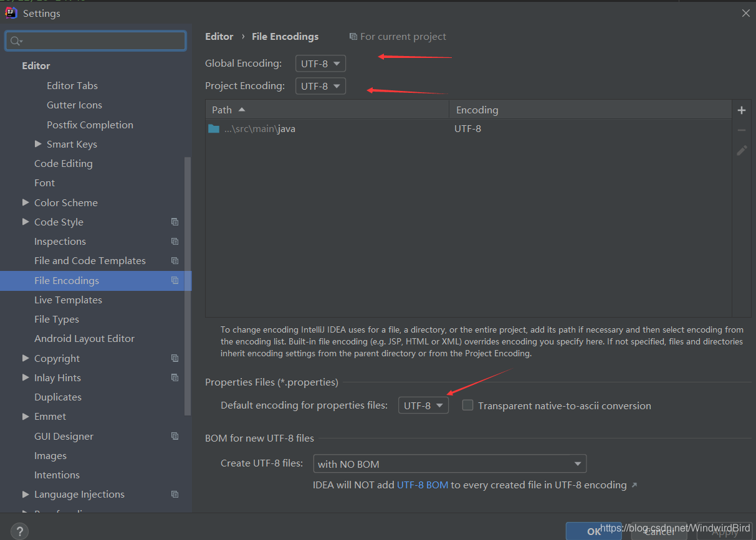Expand the Emmet tree node

[x=26, y=416]
